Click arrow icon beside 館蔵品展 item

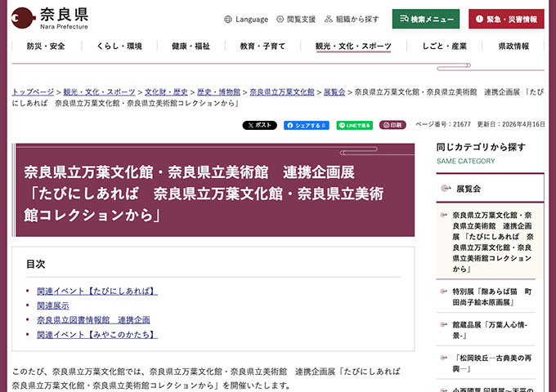444,325
